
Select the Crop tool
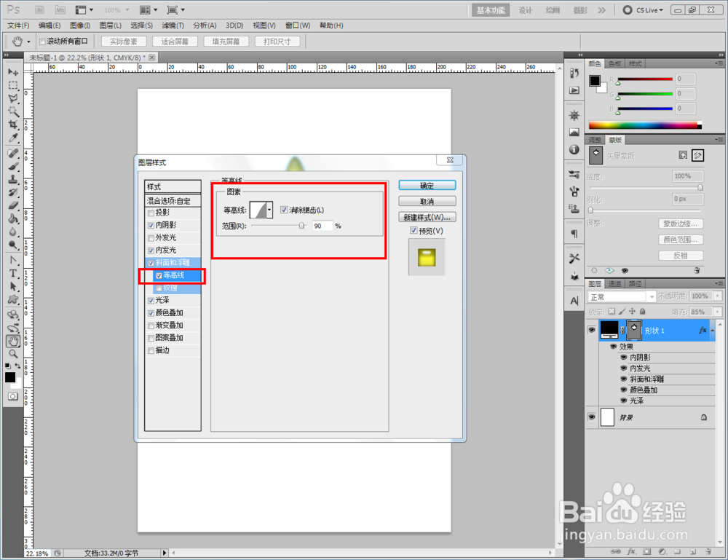coord(13,125)
